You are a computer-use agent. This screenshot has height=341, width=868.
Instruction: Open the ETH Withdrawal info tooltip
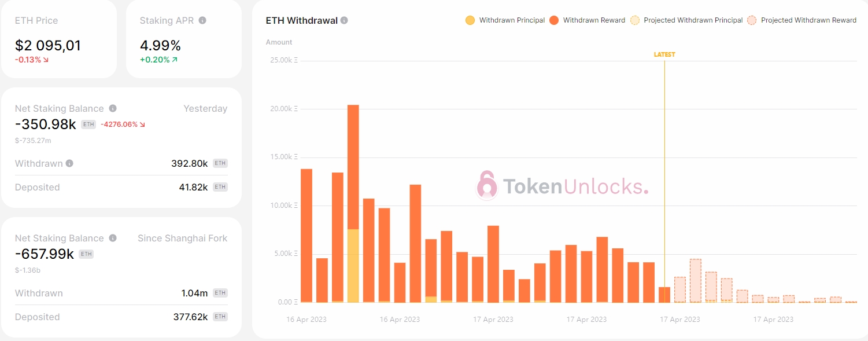344,20
